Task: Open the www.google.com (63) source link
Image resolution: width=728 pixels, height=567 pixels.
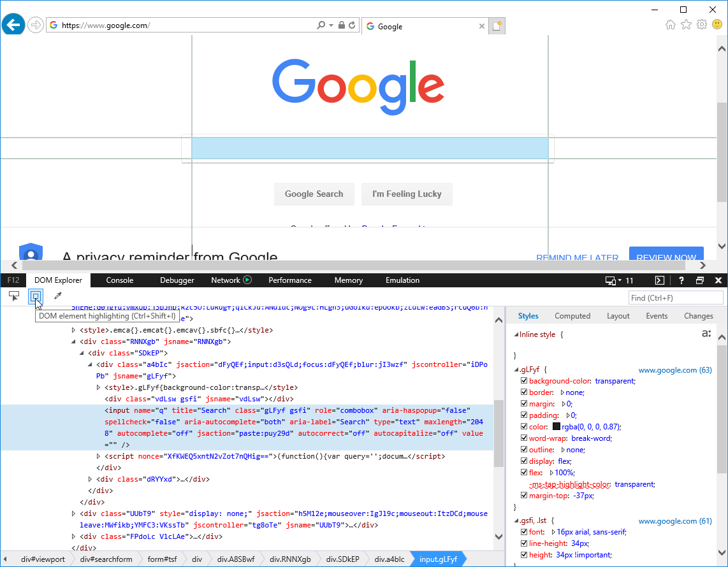Action: (674, 370)
